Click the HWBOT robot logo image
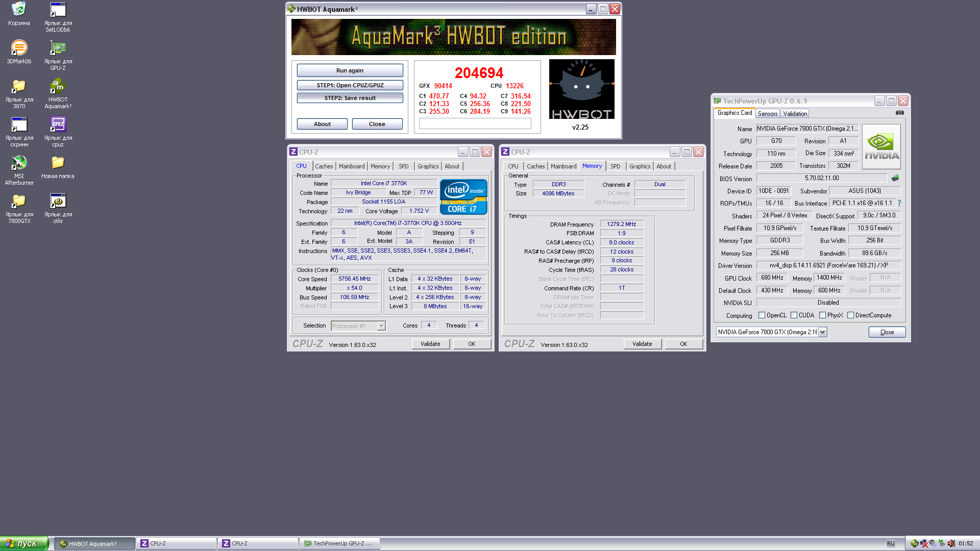Viewport: 980px width, 551px height. point(581,89)
